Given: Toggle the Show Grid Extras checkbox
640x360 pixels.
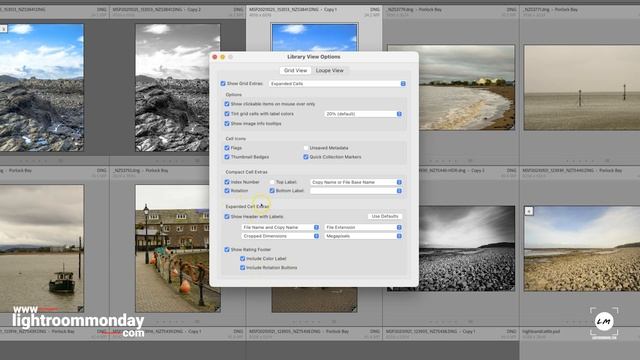Looking at the screenshot, I should pyautogui.click(x=223, y=83).
